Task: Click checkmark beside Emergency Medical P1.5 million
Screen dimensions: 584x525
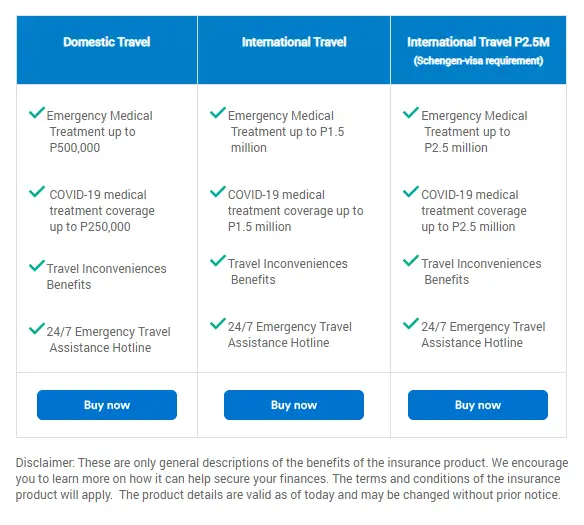Action: coord(218,112)
